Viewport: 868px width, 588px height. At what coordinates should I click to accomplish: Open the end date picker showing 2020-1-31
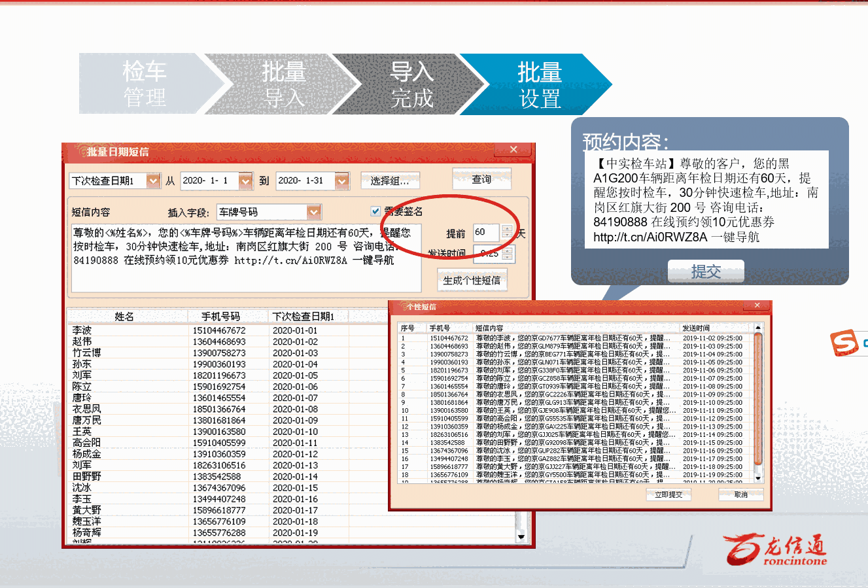[341, 181]
